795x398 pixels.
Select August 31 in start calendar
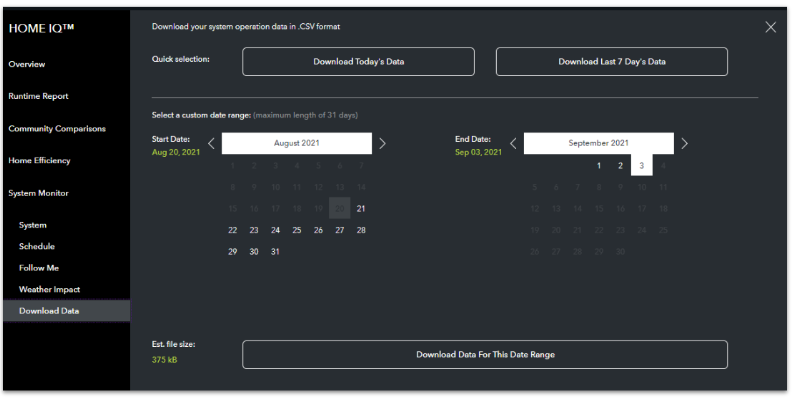point(275,251)
